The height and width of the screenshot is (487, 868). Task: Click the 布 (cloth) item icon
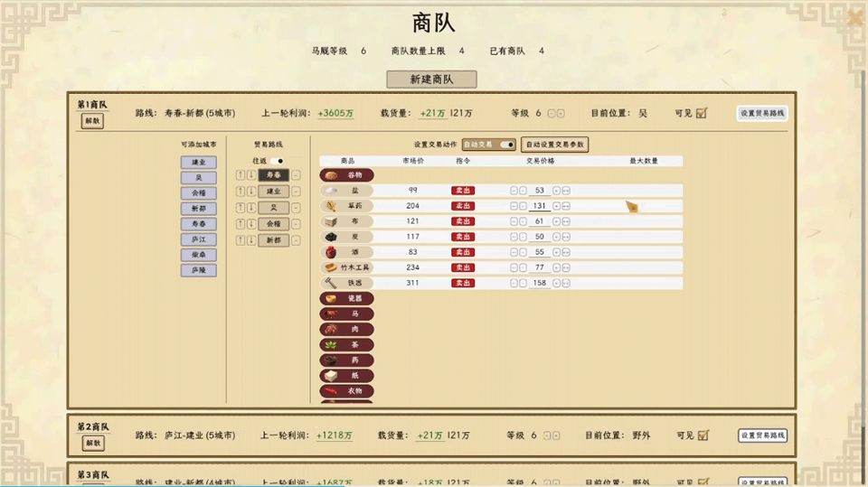pyautogui.click(x=331, y=221)
